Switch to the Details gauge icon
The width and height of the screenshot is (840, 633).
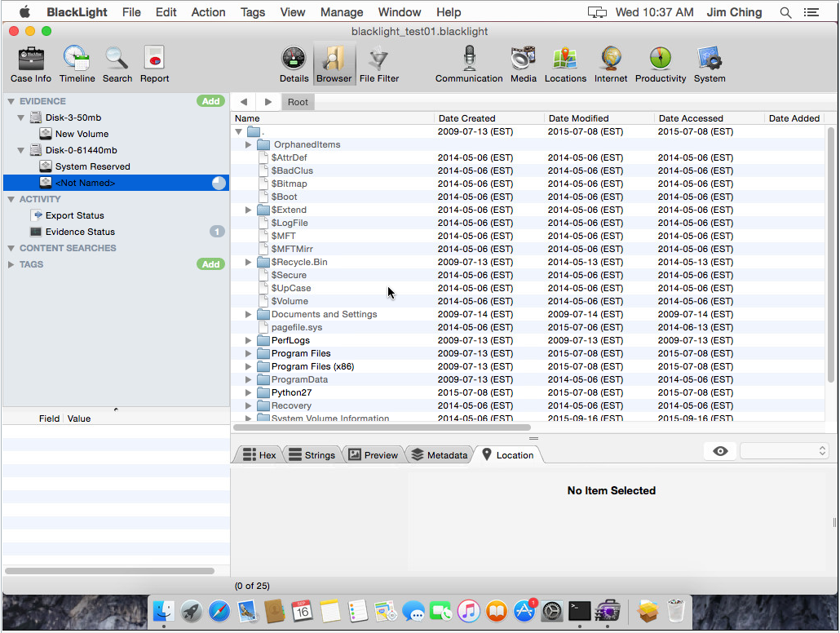pyautogui.click(x=294, y=64)
